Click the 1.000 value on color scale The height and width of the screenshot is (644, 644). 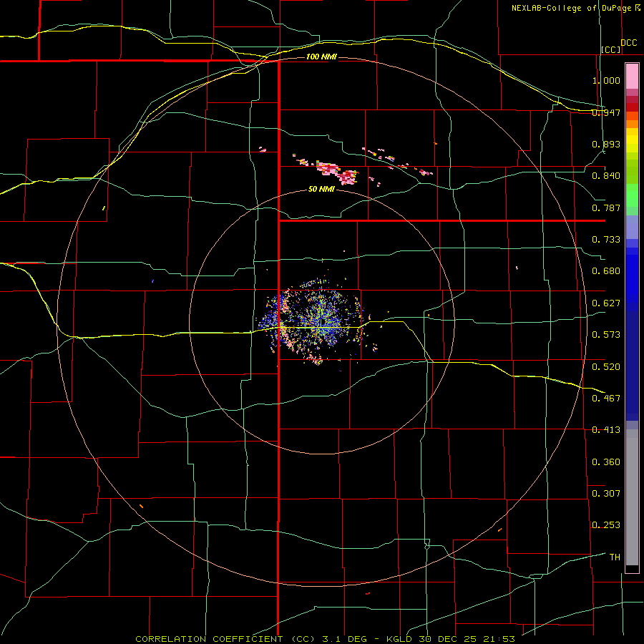coord(606,80)
